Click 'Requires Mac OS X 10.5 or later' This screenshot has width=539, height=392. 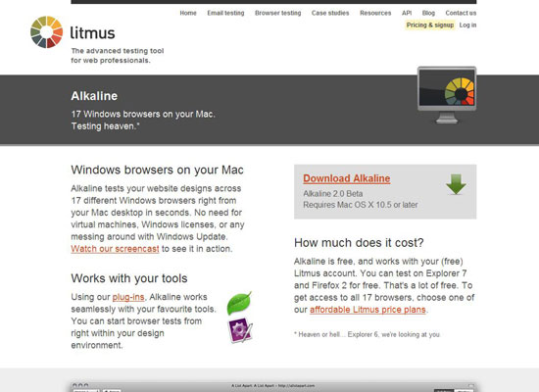pos(361,205)
